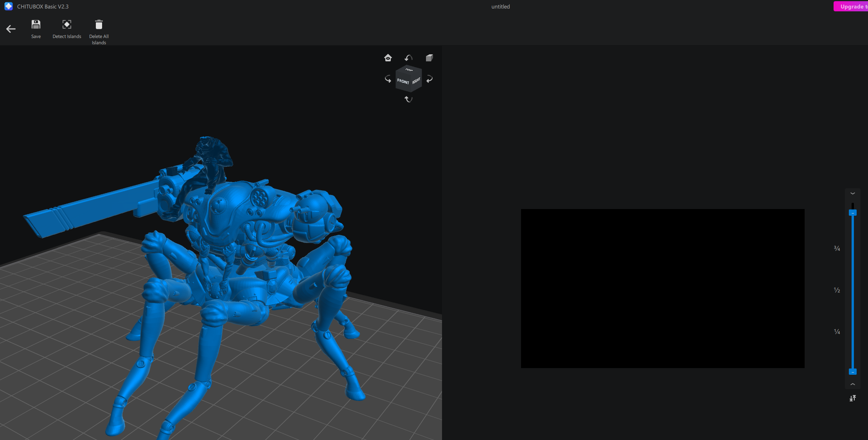868x440 pixels.
Task: Rotate view left with the counterclockwise arrow
Action: click(388, 79)
